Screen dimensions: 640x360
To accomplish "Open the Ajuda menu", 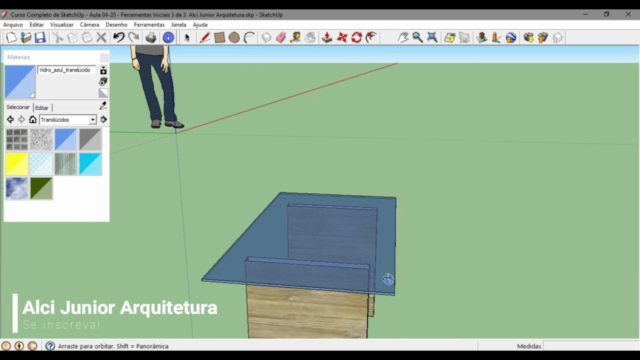I will [200, 25].
